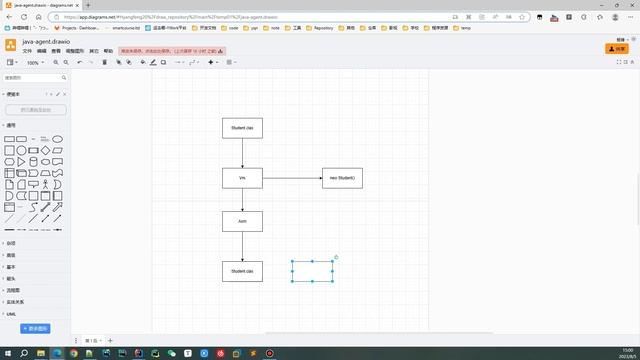Screen dimensions: 640x360
Task: Click the zoom in magnifier icon
Action: [56, 62]
